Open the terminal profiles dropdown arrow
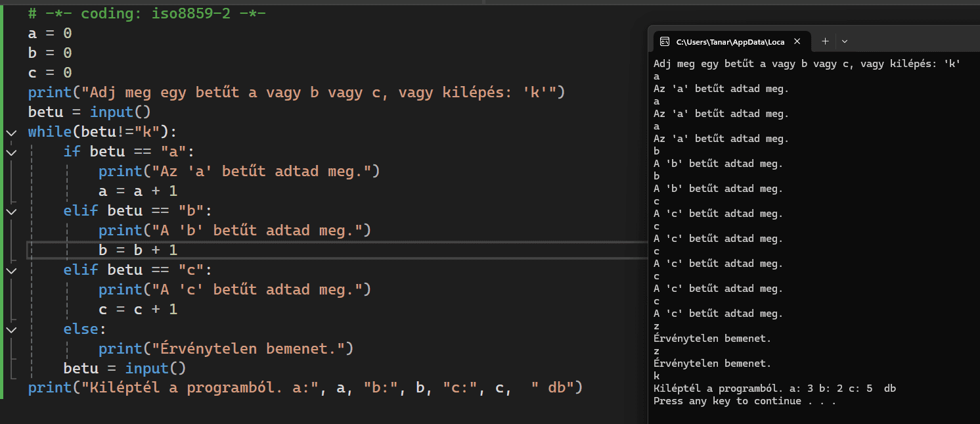Viewport: 980px width, 424px height. click(845, 41)
